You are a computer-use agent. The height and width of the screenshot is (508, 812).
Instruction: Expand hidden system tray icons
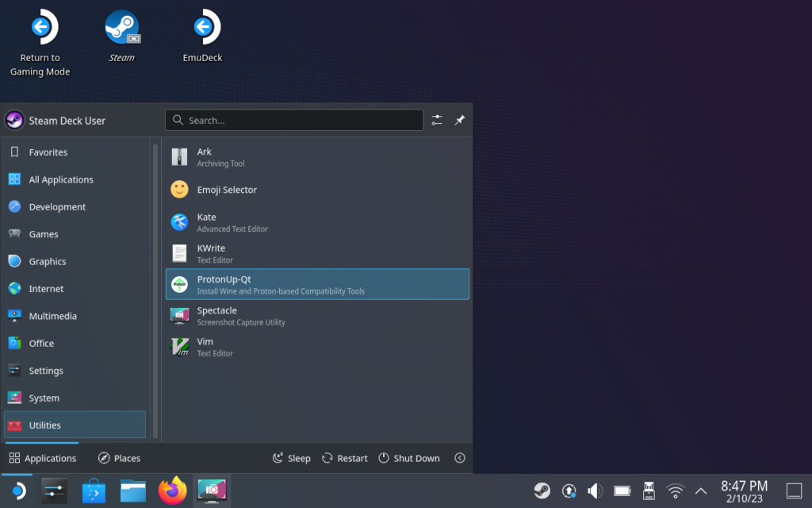pos(701,491)
